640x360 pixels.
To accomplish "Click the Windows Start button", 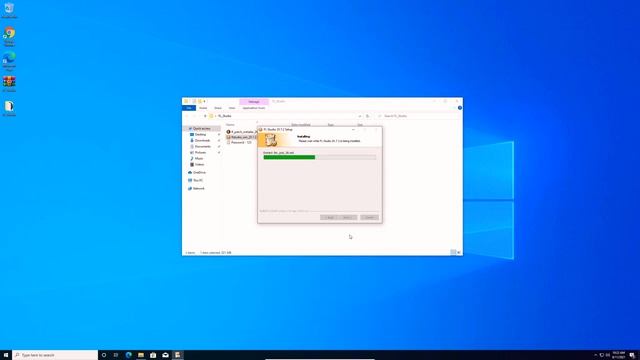I will [x=6, y=355].
